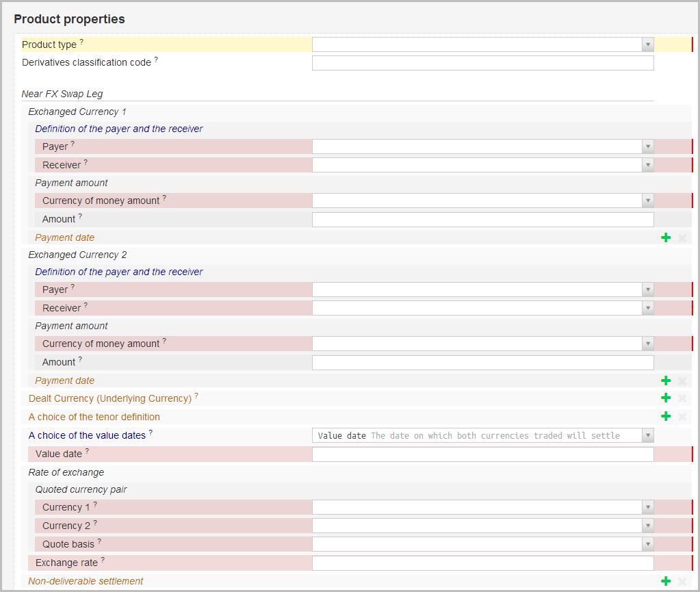Click the Derivatives classification code field
The height and width of the screenshot is (592, 700).
pos(482,63)
